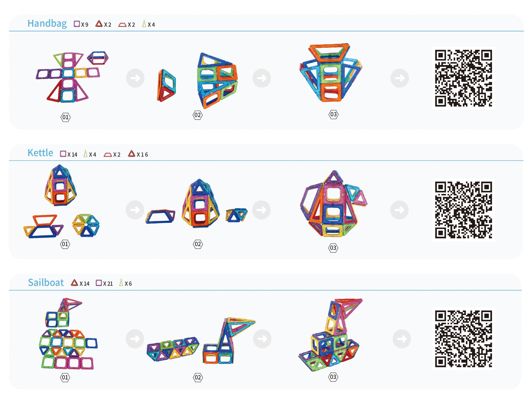Click the triangle piece icon x16 in Kettle

(132, 153)
